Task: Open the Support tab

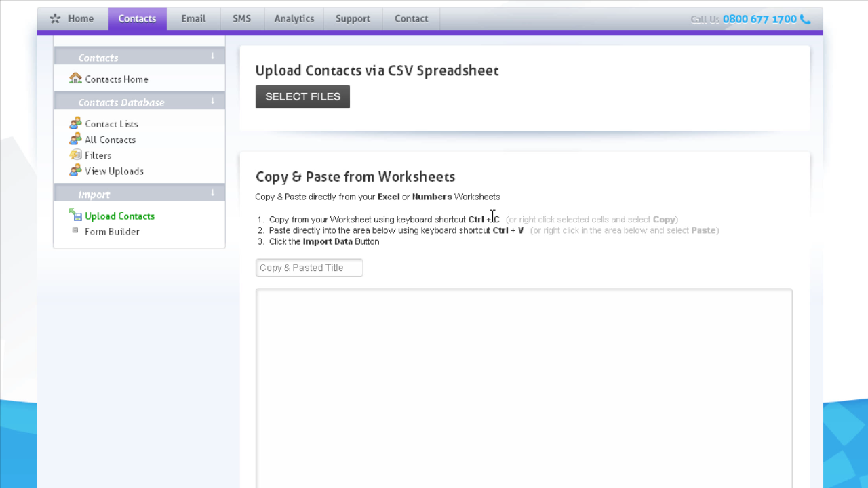Action: 353,19
